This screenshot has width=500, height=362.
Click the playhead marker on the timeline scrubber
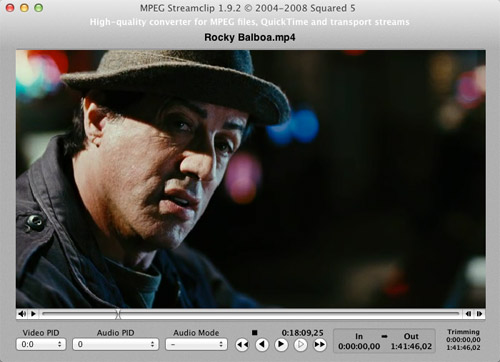point(118,314)
